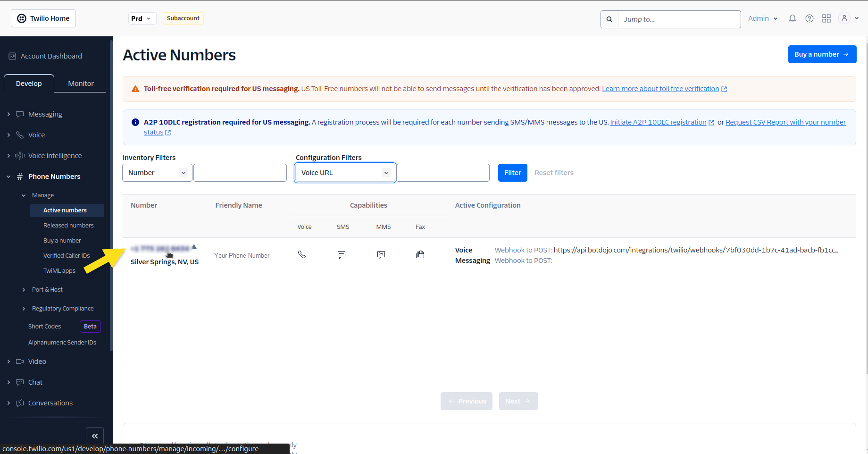This screenshot has width=868, height=454.
Task: Open the user profile avatar menu
Action: point(849,18)
